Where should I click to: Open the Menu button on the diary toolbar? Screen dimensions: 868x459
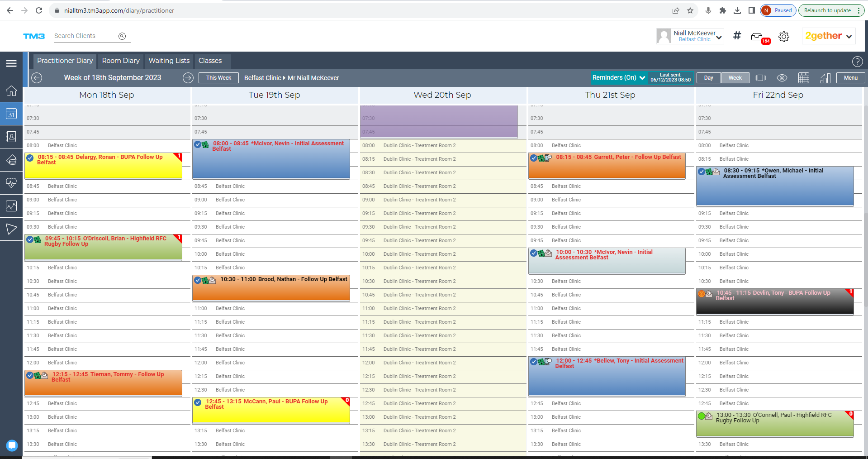850,78
